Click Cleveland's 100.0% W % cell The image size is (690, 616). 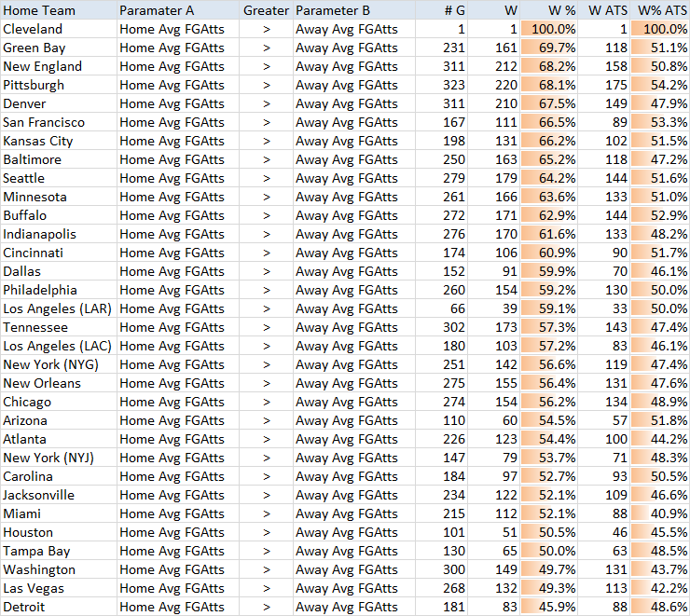(548, 29)
